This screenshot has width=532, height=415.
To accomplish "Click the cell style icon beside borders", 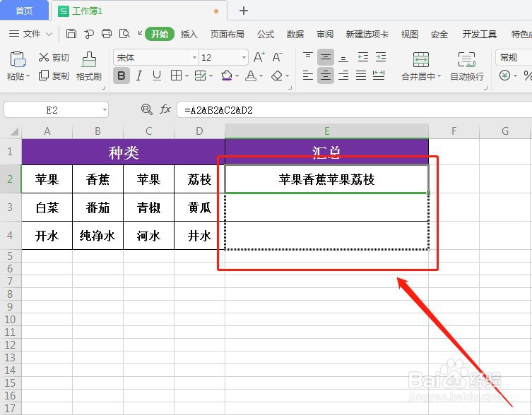I will pyautogui.click(x=200, y=76).
